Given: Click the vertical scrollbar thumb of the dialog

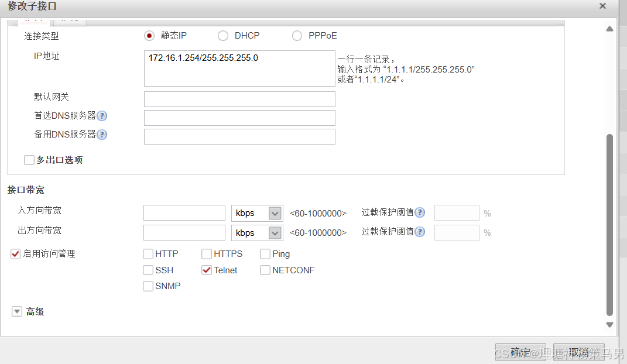Looking at the screenshot, I should tap(609, 225).
